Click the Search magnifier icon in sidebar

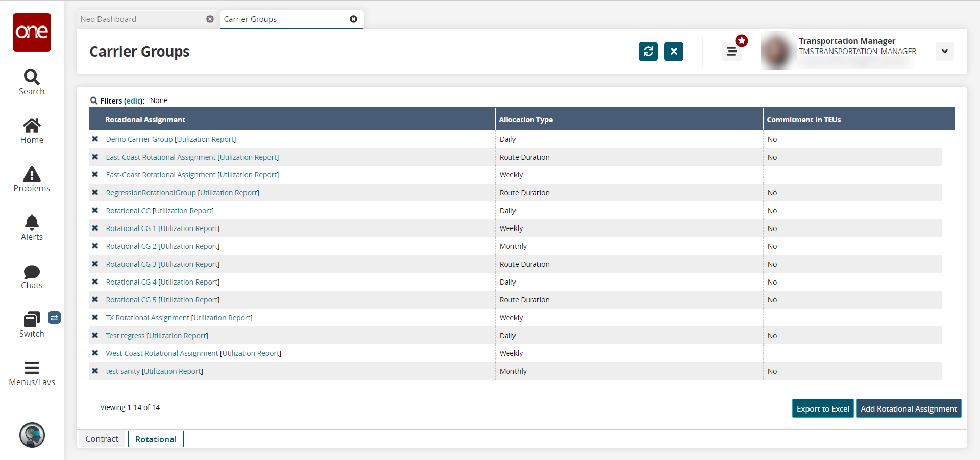point(32,78)
